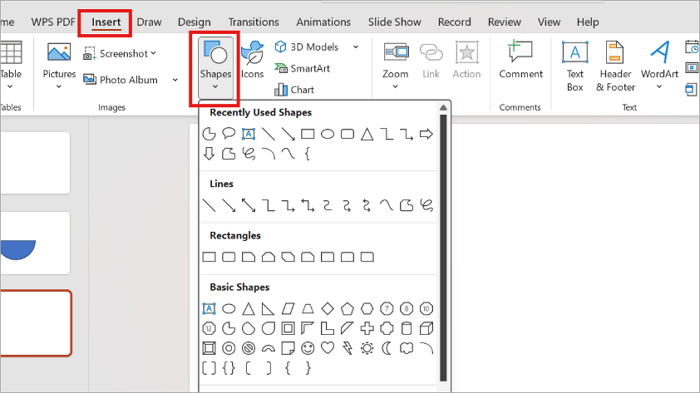Select the sun shape
The height and width of the screenshot is (393, 700).
click(367, 348)
